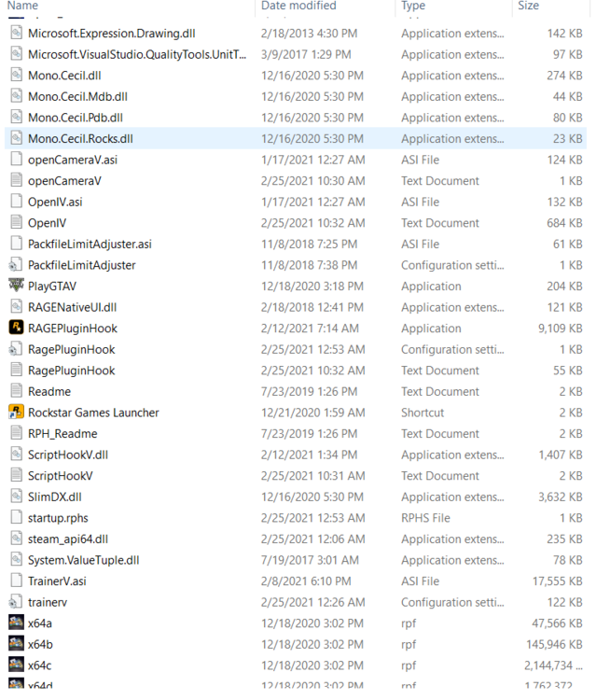
Task: Click the Microsoft.Expression.Drawing.dll icon
Action: point(17,33)
